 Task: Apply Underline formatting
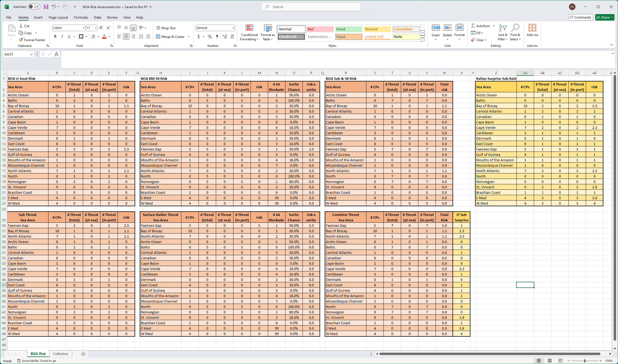pyautogui.click(x=69, y=37)
